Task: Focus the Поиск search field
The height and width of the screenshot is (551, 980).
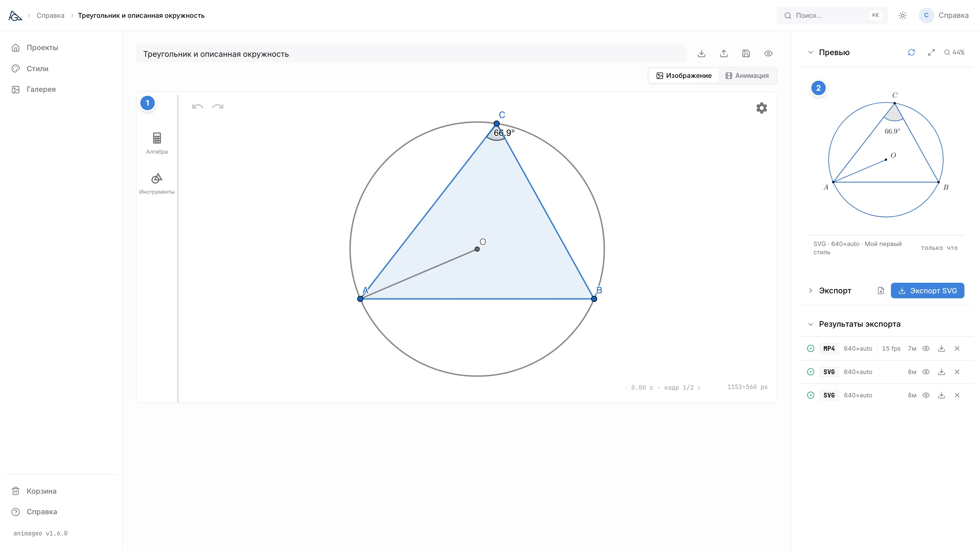Action: point(832,16)
